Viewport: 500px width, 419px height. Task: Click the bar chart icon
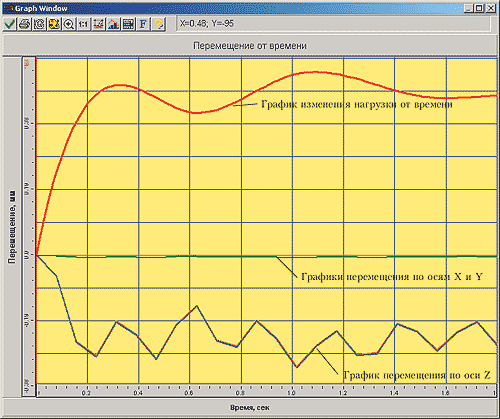click(x=113, y=24)
